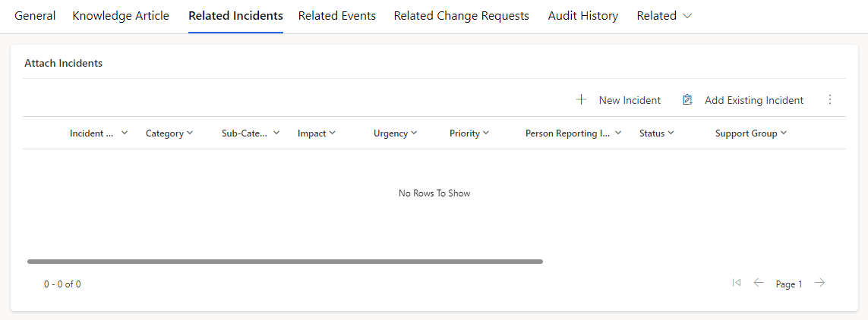The width and height of the screenshot is (868, 320).
Task: Open the Urgency column header menu
Action: tap(414, 133)
